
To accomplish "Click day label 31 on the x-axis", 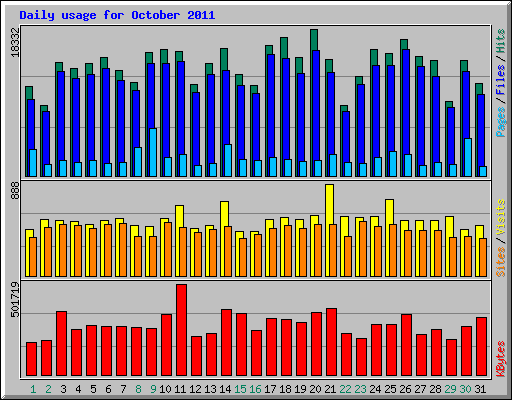I will tap(480, 389).
